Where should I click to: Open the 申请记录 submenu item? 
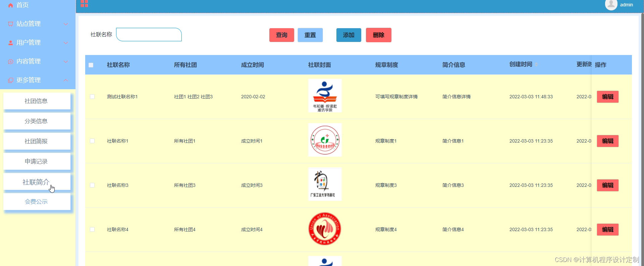point(37,161)
